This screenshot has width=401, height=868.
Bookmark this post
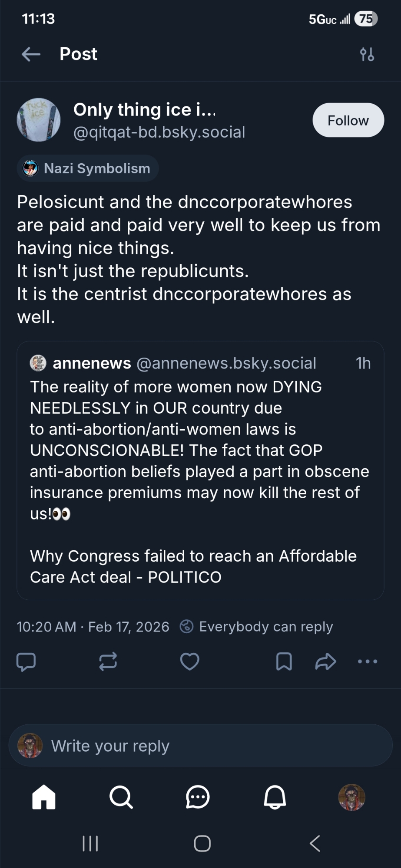click(284, 662)
